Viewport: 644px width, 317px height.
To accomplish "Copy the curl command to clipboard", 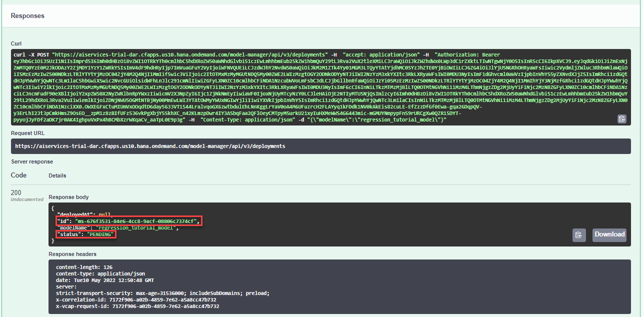I will pyautogui.click(x=621, y=119).
